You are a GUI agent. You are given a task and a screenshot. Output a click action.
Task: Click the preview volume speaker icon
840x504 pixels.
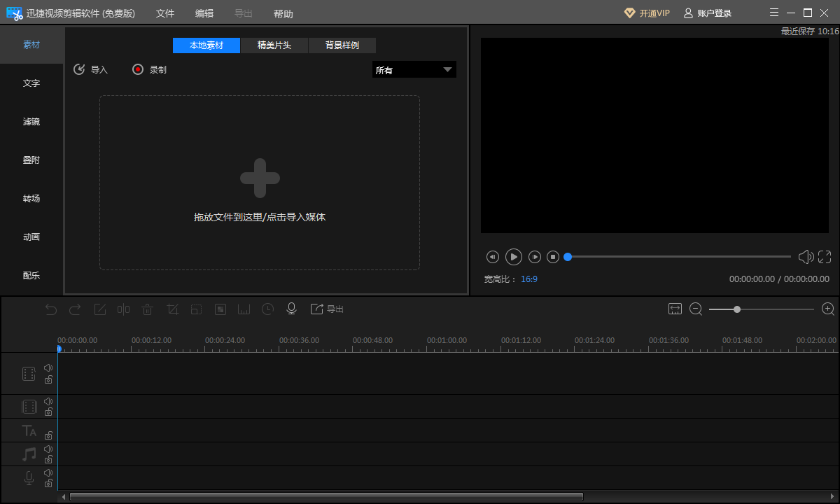click(x=806, y=257)
